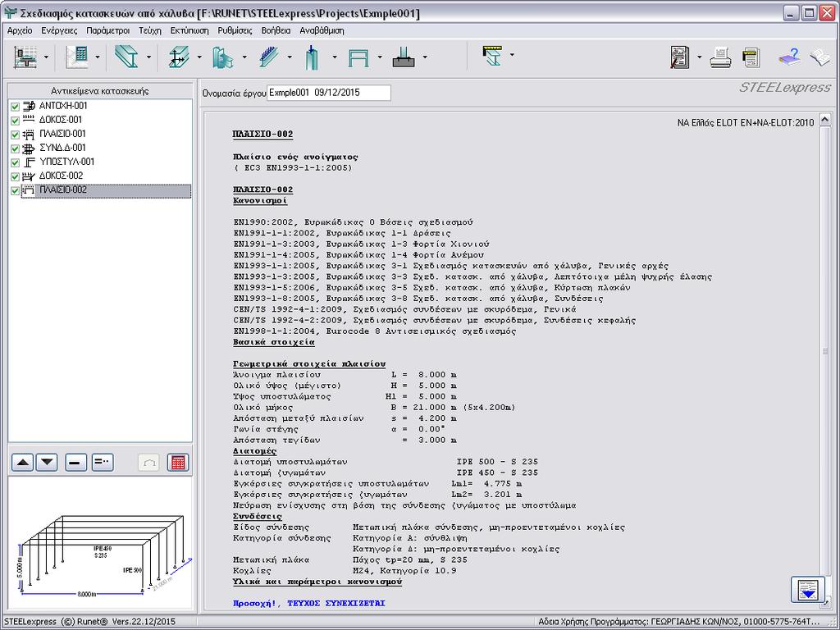Move selected object down with arrow button
This screenshot has height=630, width=840.
pyautogui.click(x=47, y=463)
